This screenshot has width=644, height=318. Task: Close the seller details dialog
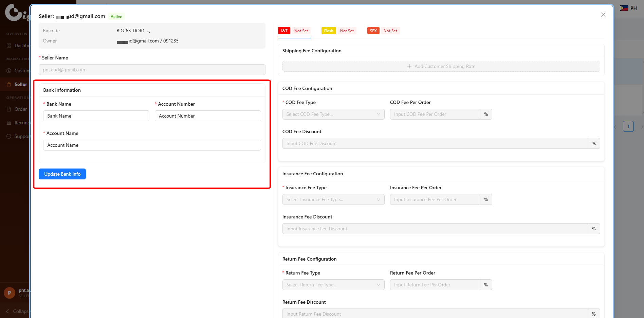[603, 15]
